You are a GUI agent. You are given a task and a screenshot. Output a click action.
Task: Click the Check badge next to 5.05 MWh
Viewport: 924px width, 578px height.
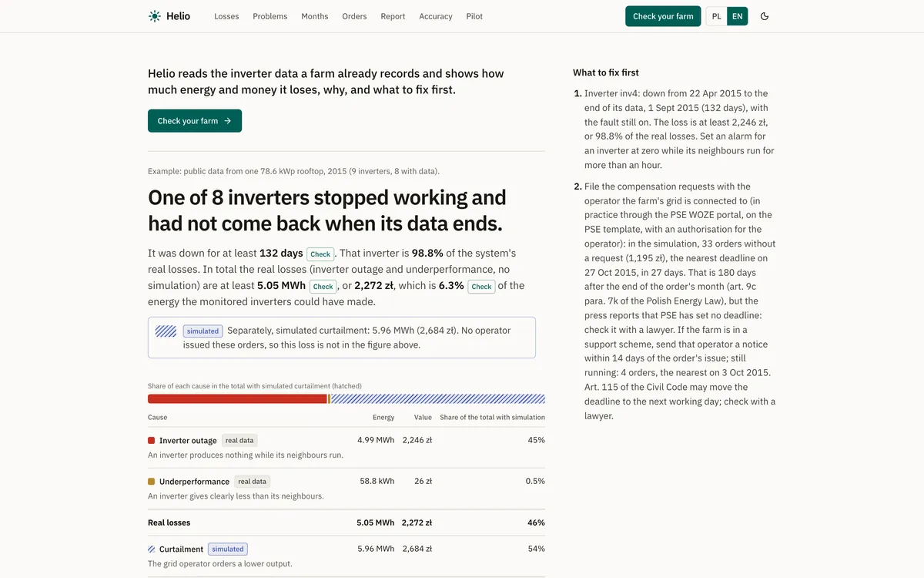click(x=323, y=287)
